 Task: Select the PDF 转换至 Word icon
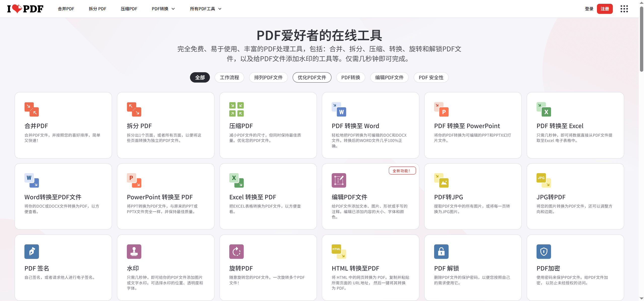click(x=338, y=109)
